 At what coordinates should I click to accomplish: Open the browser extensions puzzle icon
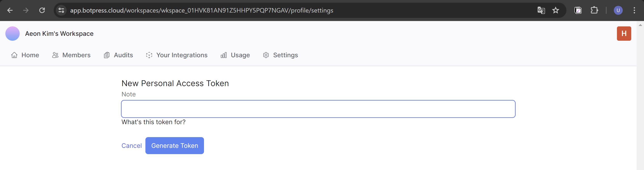(x=594, y=10)
